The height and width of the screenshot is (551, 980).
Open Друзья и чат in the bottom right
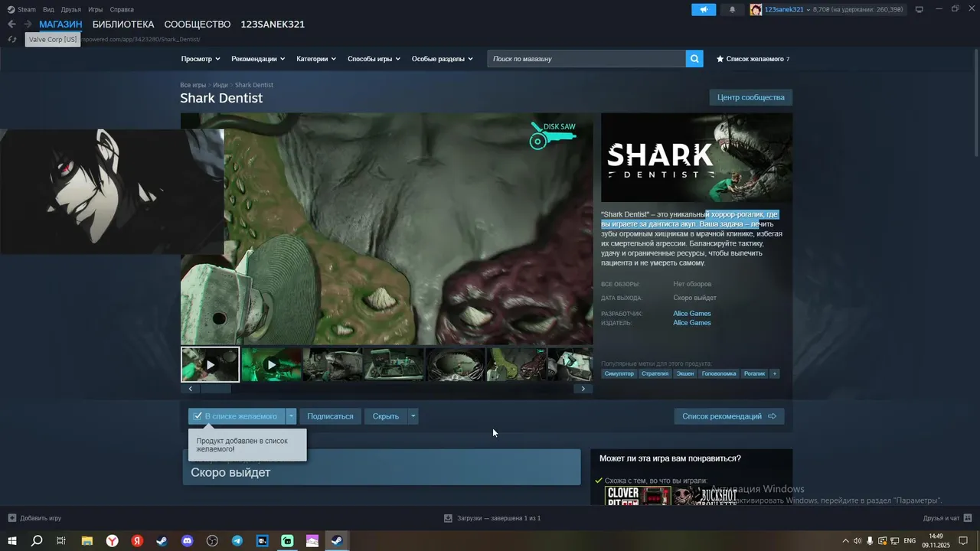946,518
